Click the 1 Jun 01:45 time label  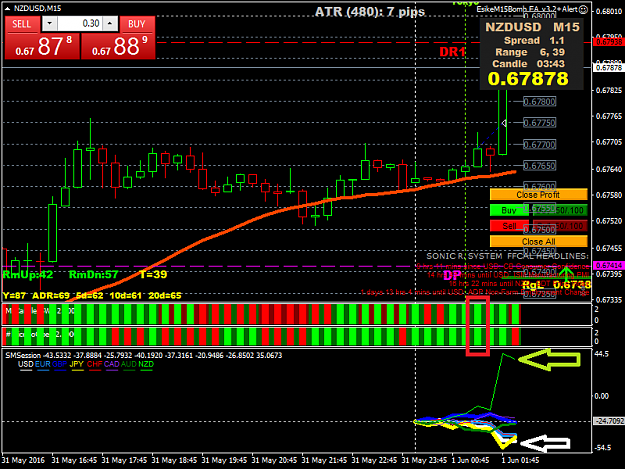(520, 460)
